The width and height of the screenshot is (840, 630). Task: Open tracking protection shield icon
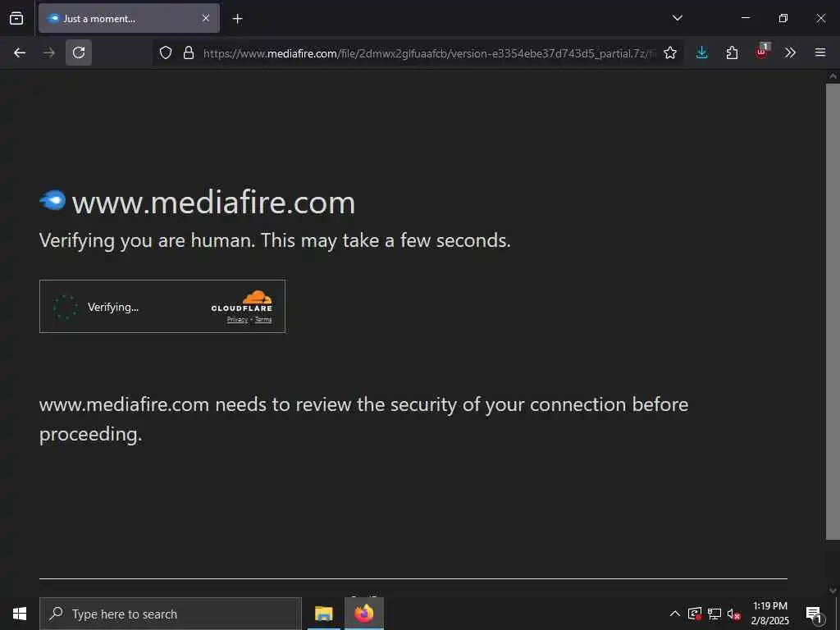(166, 52)
